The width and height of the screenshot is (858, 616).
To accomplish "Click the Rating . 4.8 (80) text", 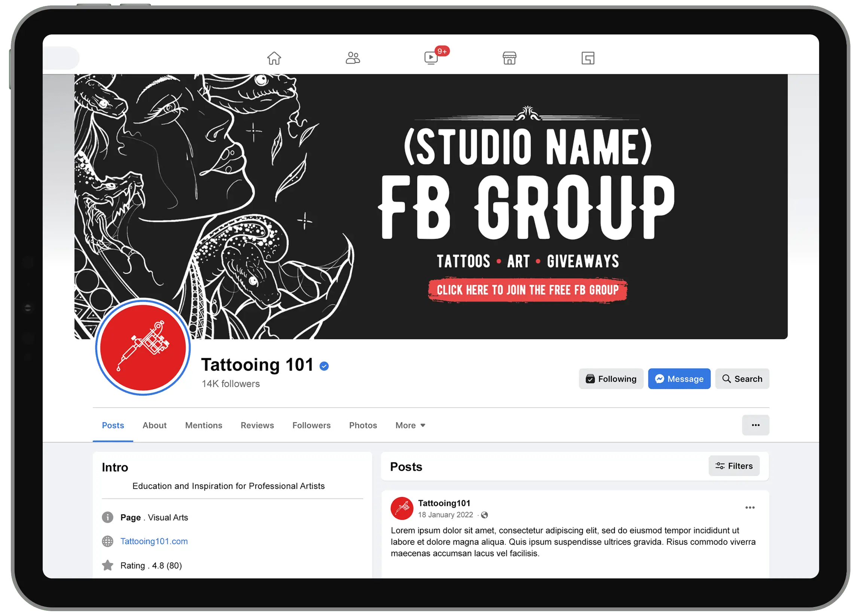I will 151,566.
